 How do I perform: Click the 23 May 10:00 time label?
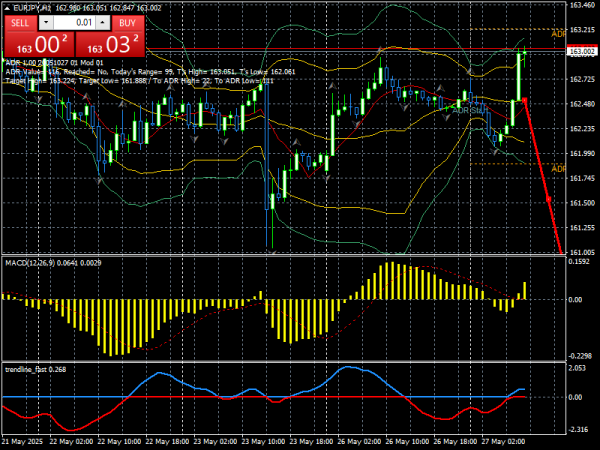pyautogui.click(x=263, y=442)
